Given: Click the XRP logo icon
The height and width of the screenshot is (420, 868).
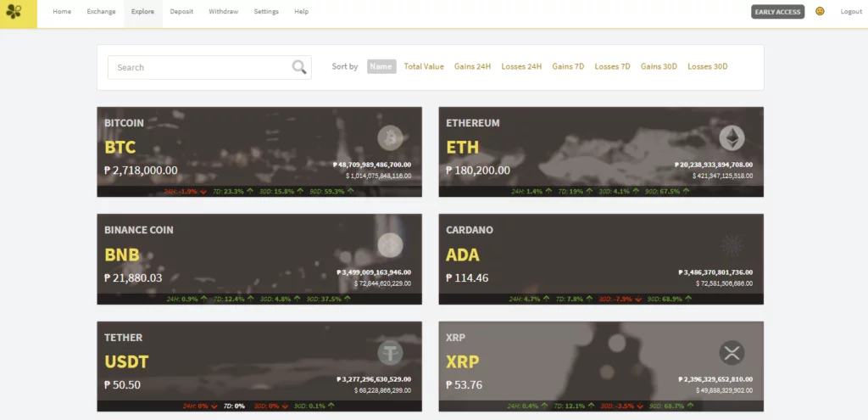Looking at the screenshot, I should [x=732, y=353].
